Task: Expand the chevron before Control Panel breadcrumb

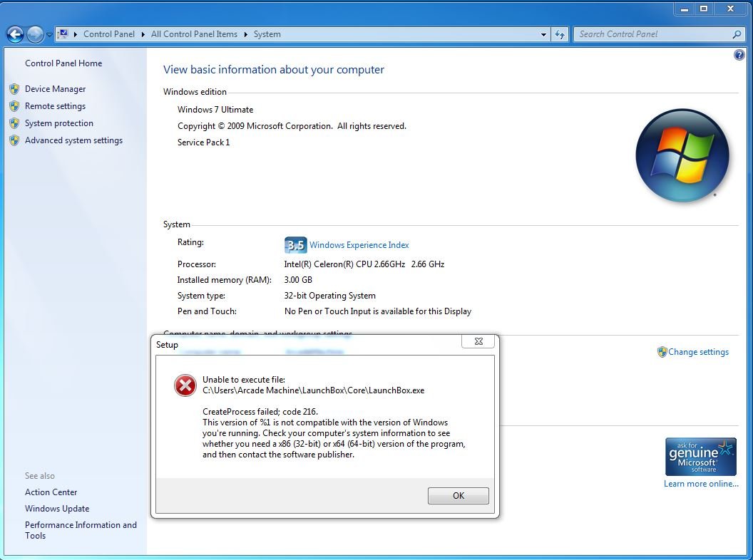Action: tap(76, 34)
